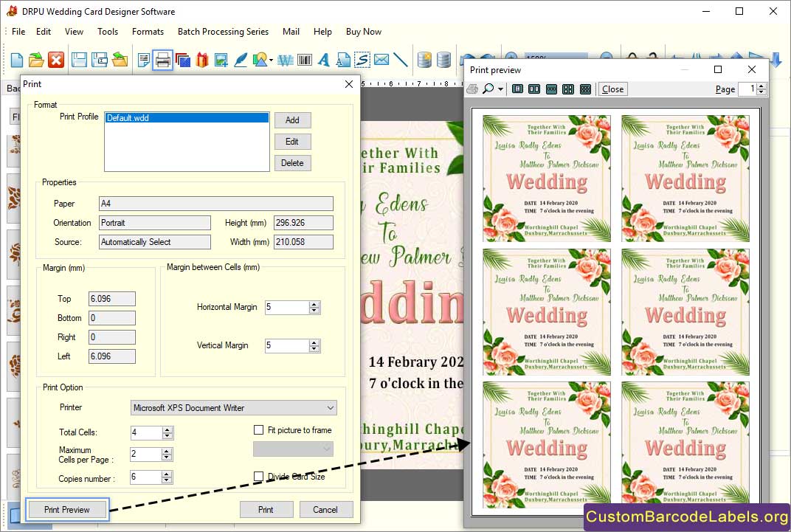This screenshot has width=791, height=532.
Task: Select the four-page layout icon in Print preview
Action: click(x=568, y=89)
